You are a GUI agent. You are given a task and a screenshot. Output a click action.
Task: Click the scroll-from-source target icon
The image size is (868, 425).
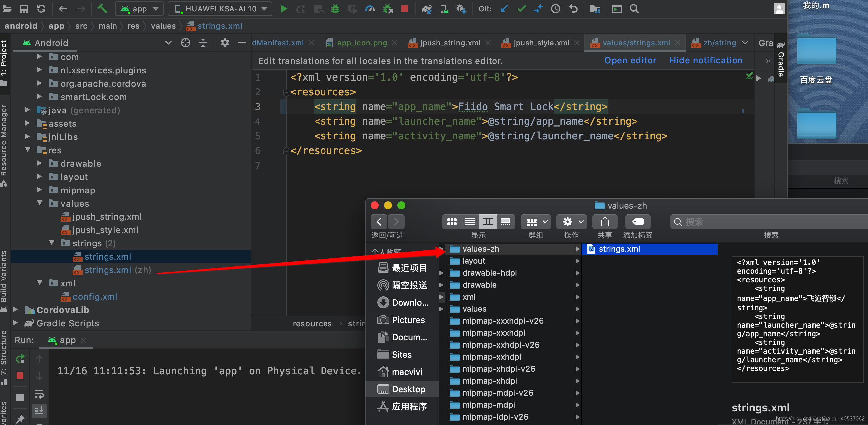pos(186,43)
